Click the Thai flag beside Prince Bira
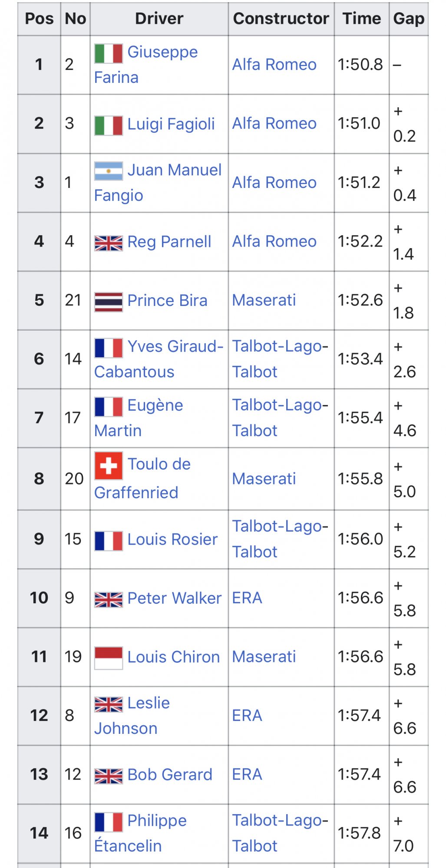 [109, 302]
